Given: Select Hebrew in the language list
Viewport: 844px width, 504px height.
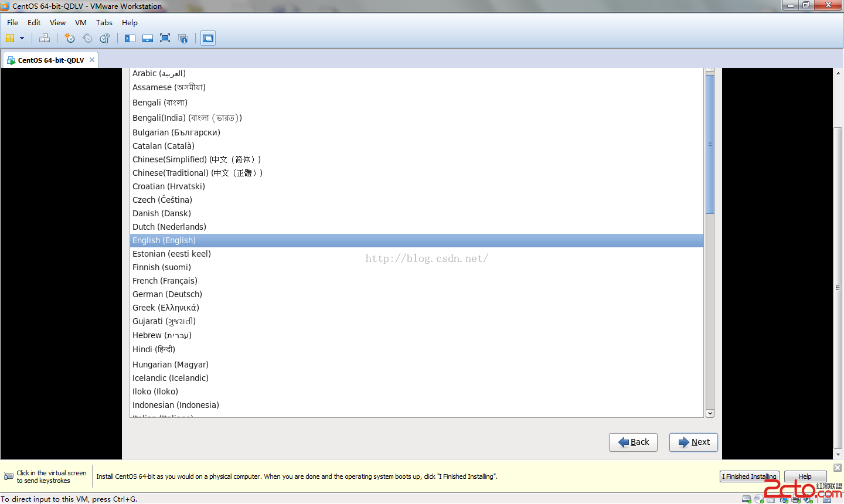Looking at the screenshot, I should pyautogui.click(x=416, y=335).
